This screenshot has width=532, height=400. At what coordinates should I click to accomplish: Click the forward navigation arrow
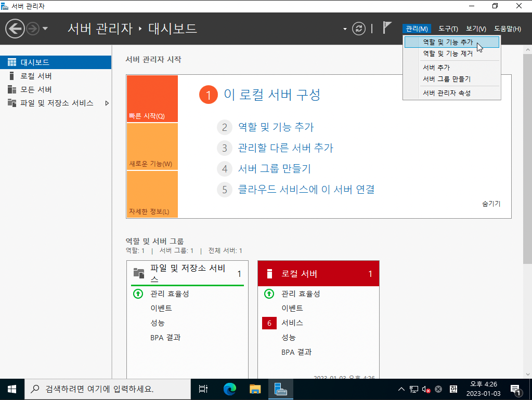(x=33, y=29)
